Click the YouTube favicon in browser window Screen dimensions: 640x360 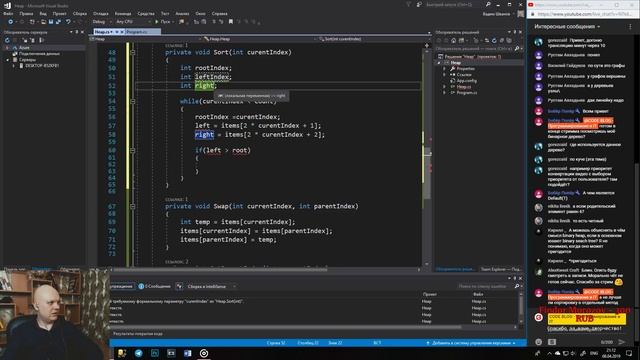pos(531,4)
